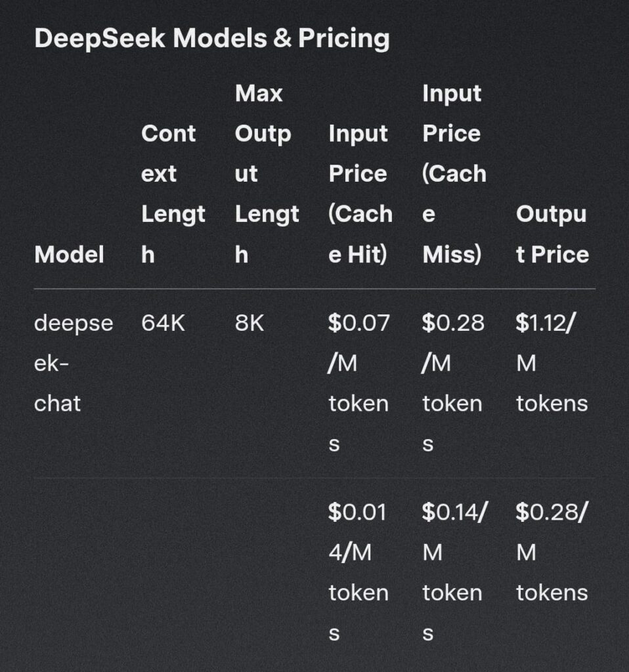Click the divider line under the header row
This screenshot has height=672, width=629.
click(314, 289)
